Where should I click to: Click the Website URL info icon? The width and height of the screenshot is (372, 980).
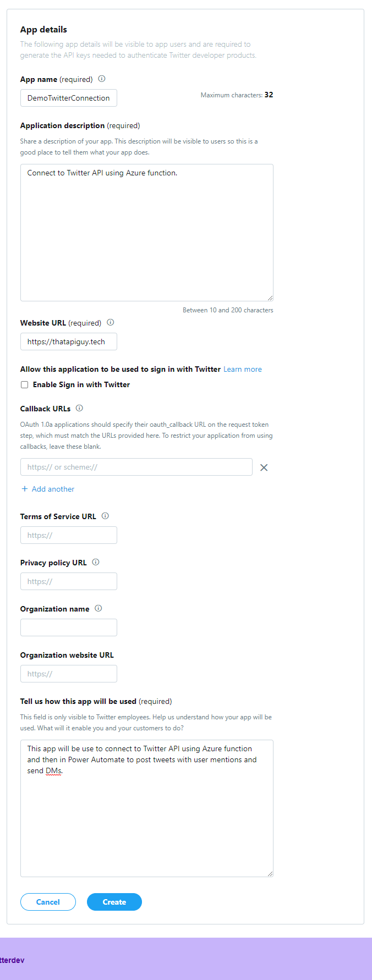point(111,322)
